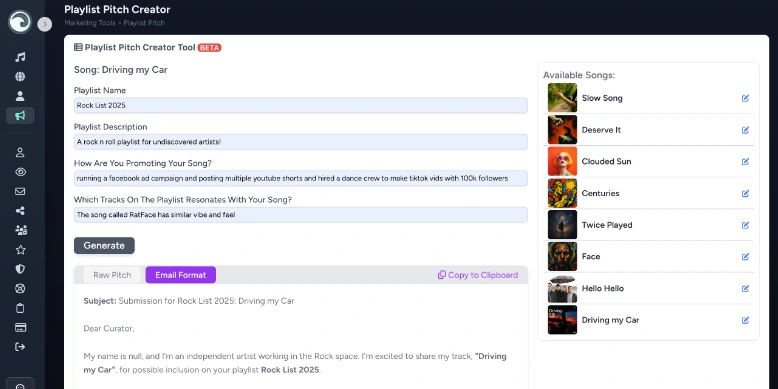Screen dimensions: 778x389
Task: Click the BETA badge next to the tool title
Action: (209, 48)
